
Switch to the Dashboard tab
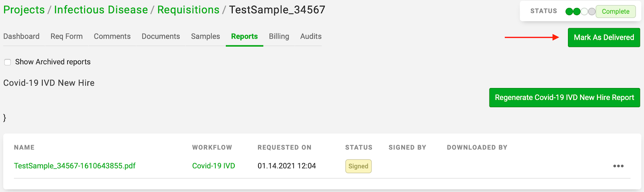coord(21,36)
